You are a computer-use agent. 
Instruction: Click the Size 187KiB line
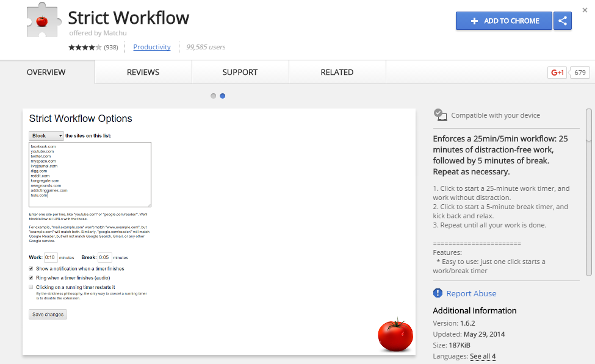452,346
